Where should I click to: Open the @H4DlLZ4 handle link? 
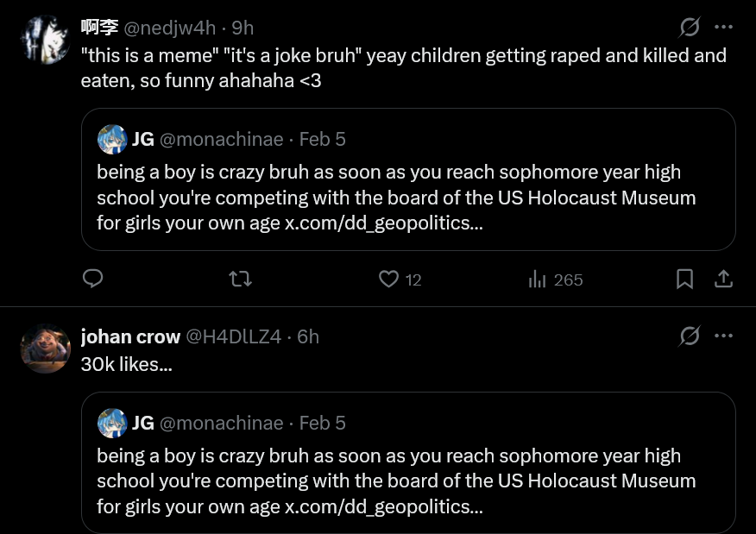[234, 336]
